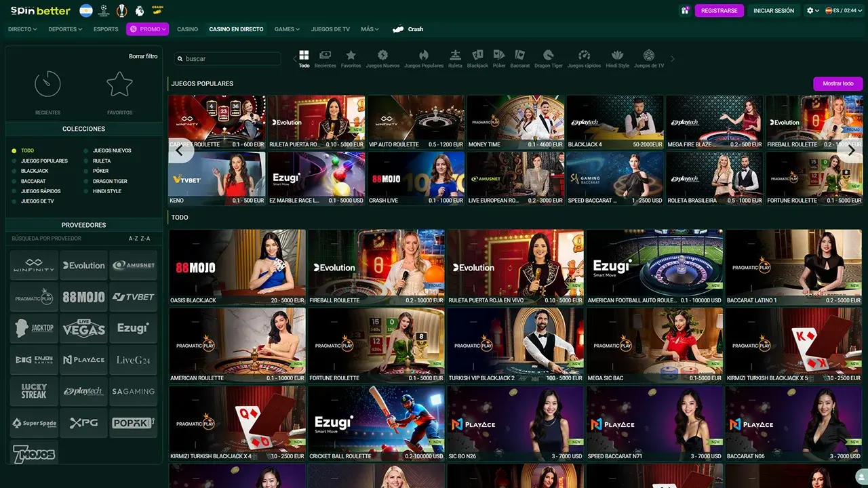The image size is (868, 488).
Task: Select the Lucky Streak provider logo
Action: (34, 391)
